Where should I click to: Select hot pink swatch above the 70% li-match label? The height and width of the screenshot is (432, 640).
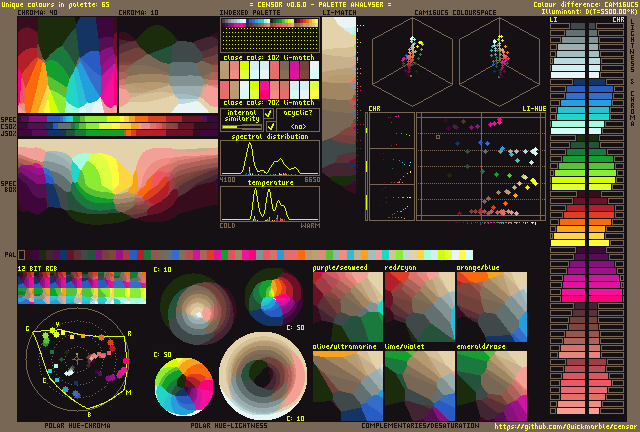[x=264, y=90]
